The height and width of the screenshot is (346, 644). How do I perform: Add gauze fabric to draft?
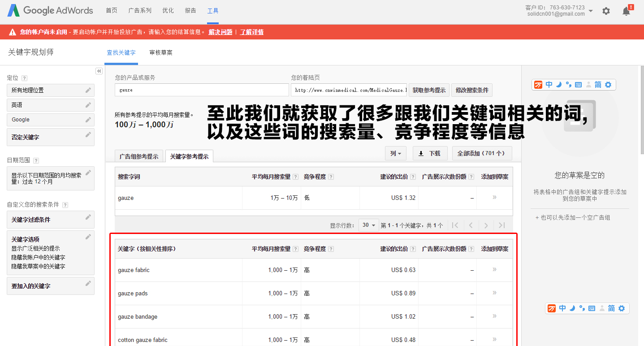coord(494,269)
